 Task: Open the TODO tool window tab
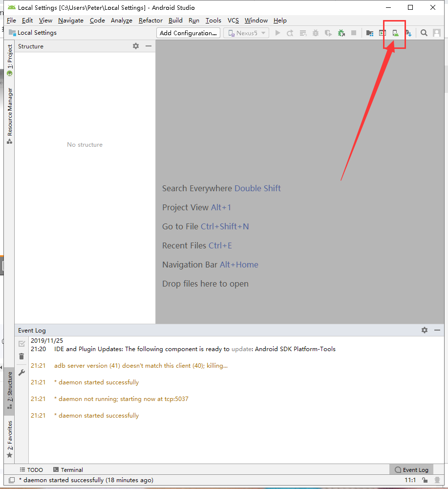31,469
